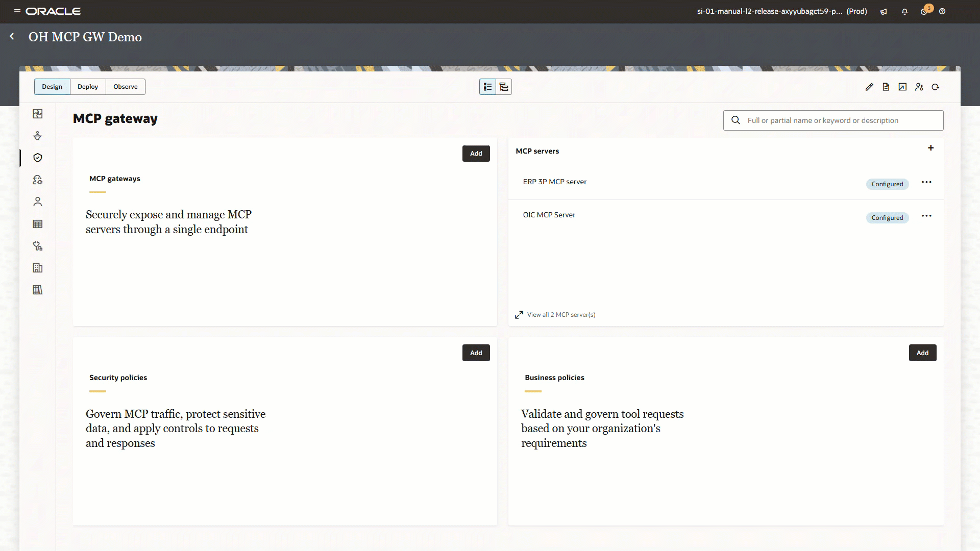
Task: Click the pencil edit icon
Action: (x=869, y=87)
